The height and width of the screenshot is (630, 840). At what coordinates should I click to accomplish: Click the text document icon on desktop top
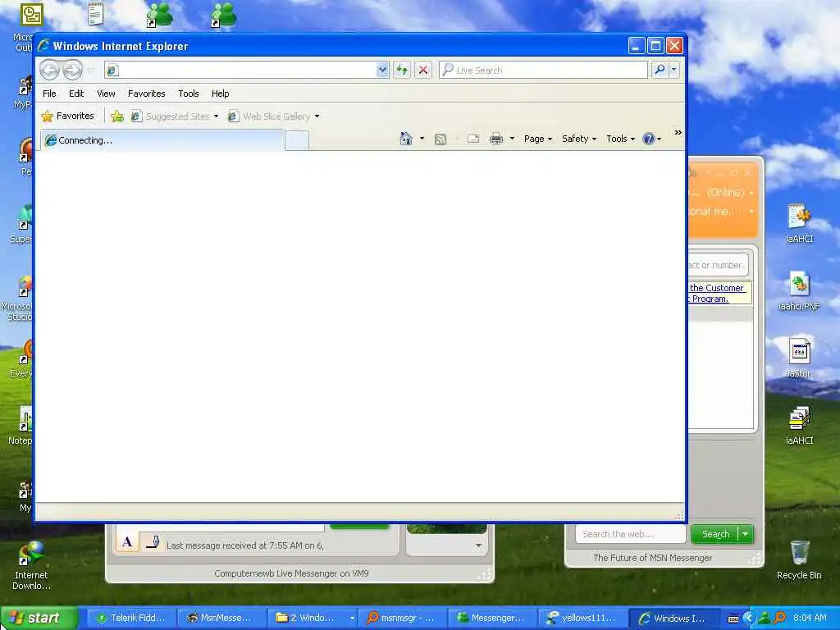click(x=95, y=13)
